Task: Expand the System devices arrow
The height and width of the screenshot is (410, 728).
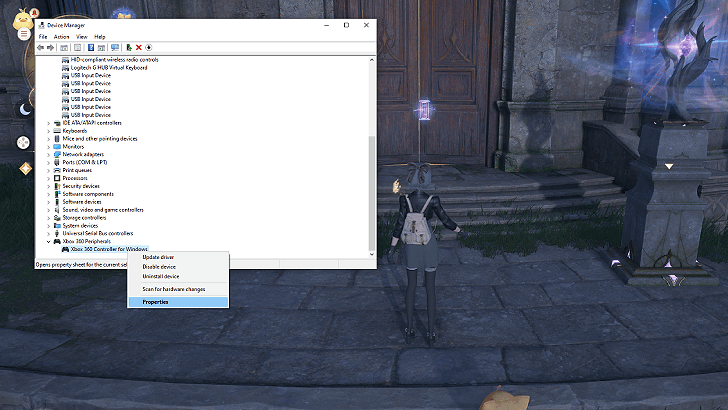Action: pyautogui.click(x=48, y=226)
